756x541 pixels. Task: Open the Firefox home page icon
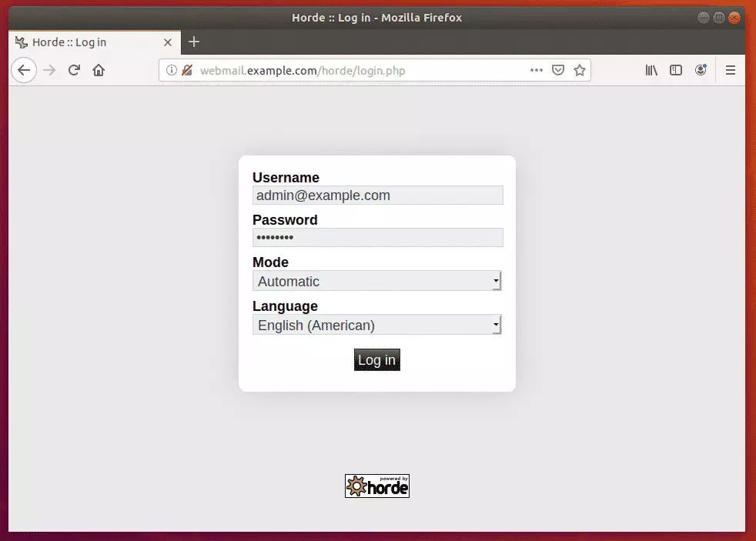[x=99, y=70]
